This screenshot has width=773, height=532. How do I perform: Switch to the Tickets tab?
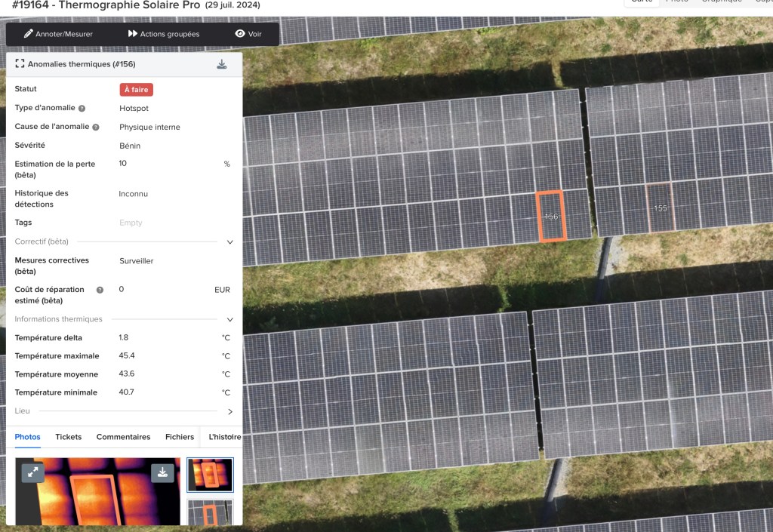[x=68, y=437]
